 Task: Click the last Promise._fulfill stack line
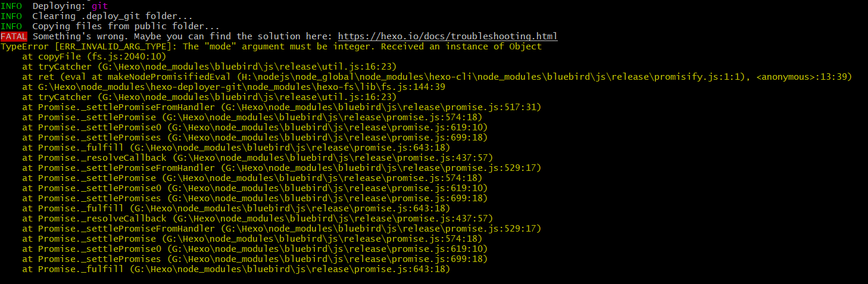[x=236, y=269]
